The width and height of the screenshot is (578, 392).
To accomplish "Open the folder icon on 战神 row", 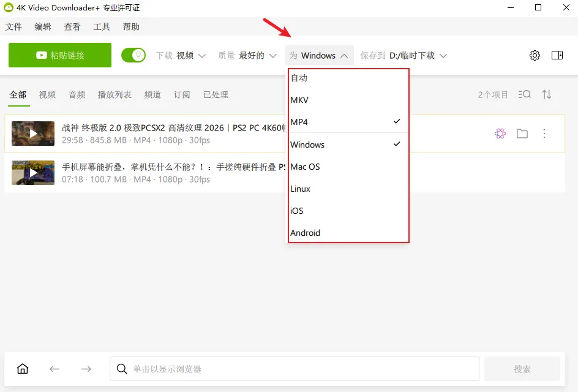I will 522,134.
